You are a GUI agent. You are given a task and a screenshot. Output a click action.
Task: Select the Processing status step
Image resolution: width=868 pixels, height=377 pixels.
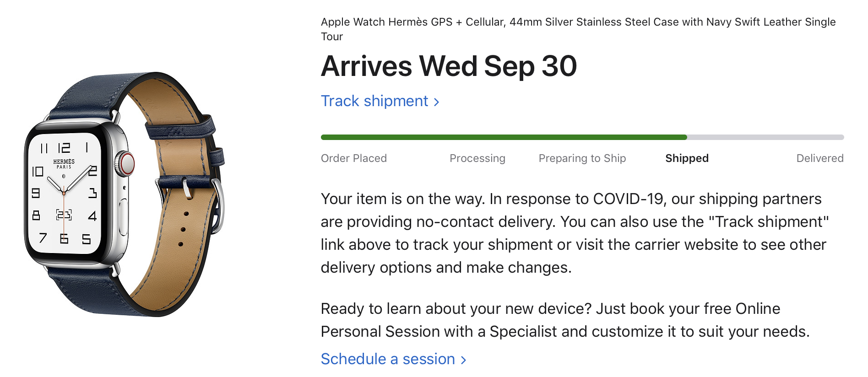[477, 158]
